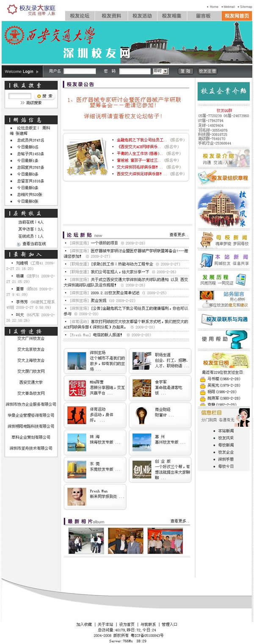The width and height of the screenshot is (254, 644).
Task: Open 平衡的人生工作坊 activity link
Action: 139,153
